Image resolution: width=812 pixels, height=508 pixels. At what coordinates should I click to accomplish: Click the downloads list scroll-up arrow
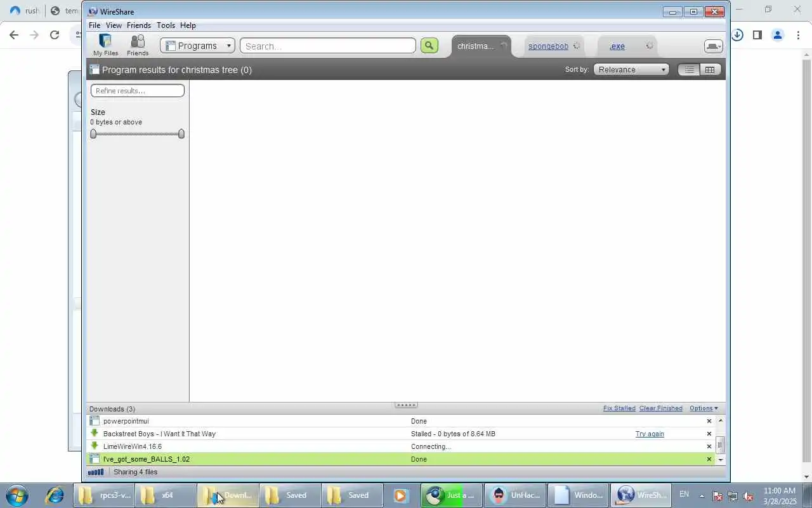[720, 421]
